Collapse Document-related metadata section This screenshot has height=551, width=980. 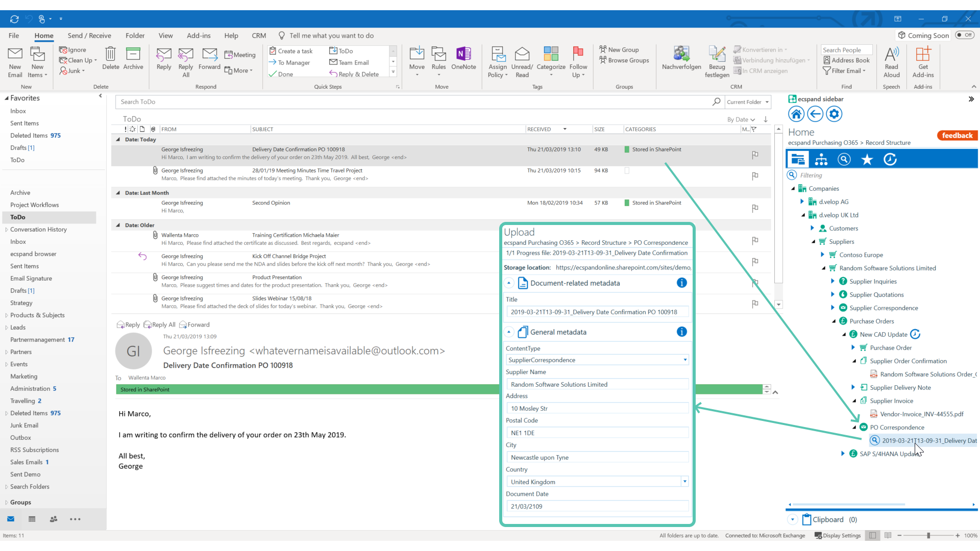tap(509, 283)
